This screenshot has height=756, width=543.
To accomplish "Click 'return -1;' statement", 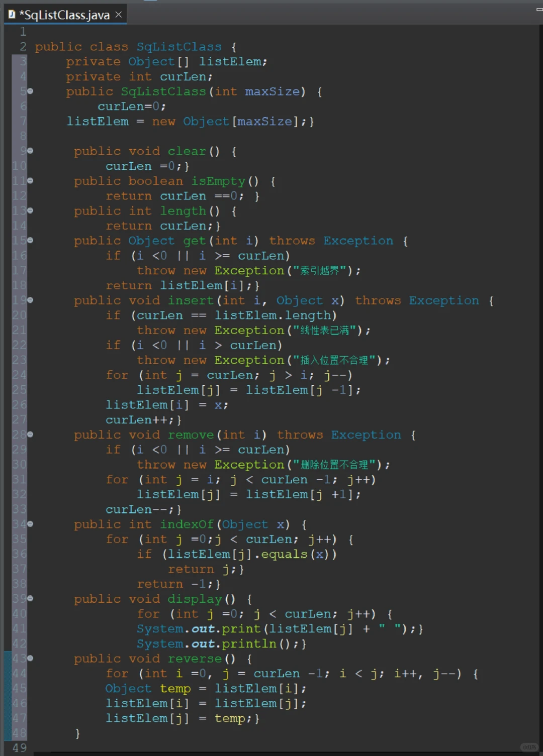I will pos(175,584).
